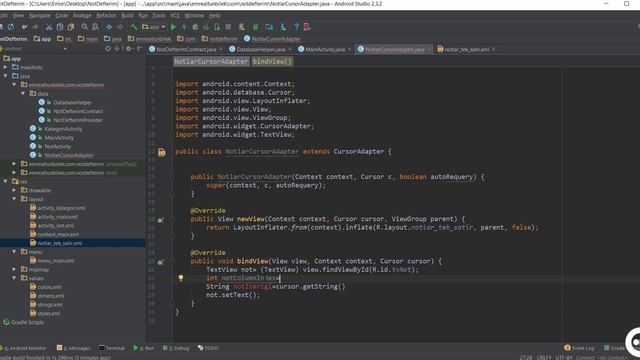The image size is (640, 360).
Task: Click the Project pane settings gear icon
Action: [129, 49]
